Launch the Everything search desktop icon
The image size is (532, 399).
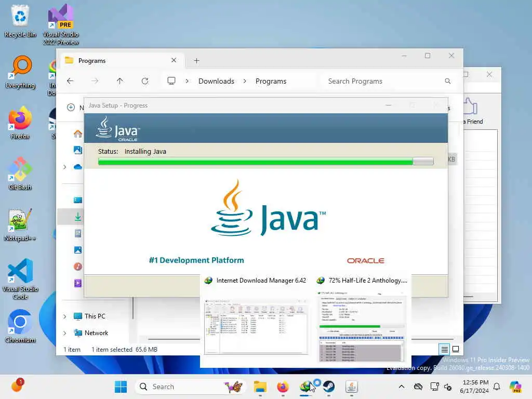tap(20, 72)
